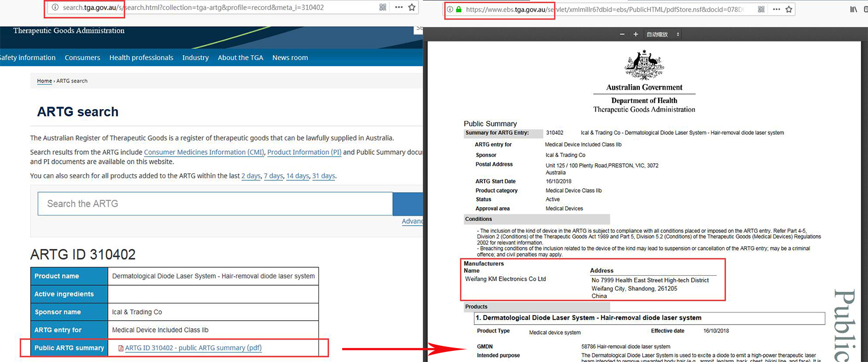
Task: Bookmark the PDF page with star icon
Action: pyautogui.click(x=788, y=9)
